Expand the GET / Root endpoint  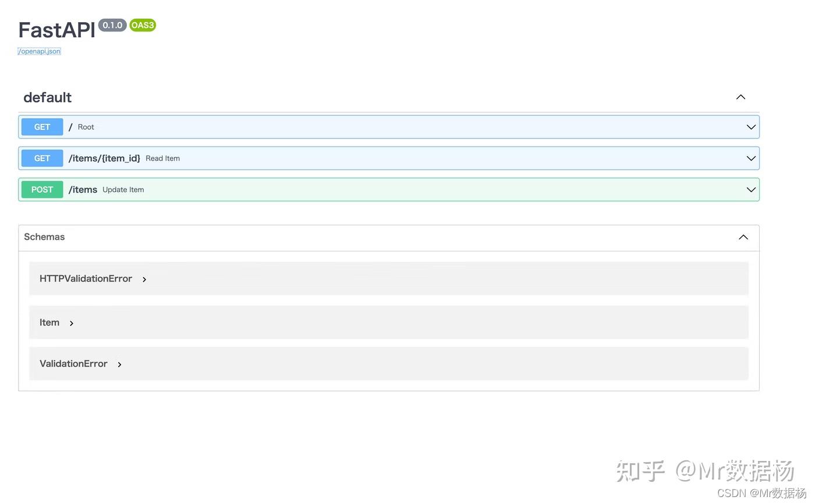(x=750, y=126)
